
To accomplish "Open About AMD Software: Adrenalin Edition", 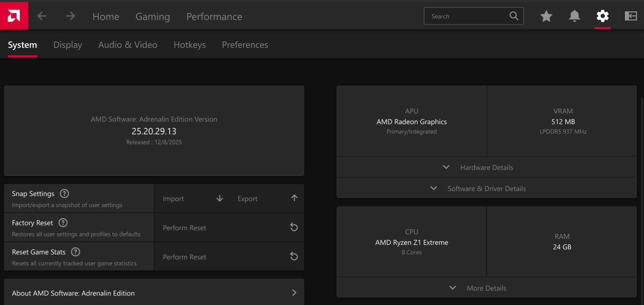I will pyautogui.click(x=154, y=293).
